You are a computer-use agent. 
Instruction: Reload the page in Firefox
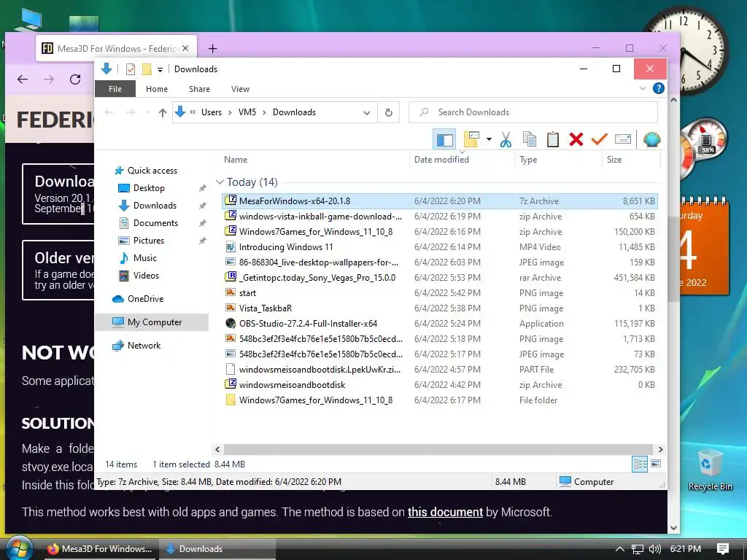(75, 79)
